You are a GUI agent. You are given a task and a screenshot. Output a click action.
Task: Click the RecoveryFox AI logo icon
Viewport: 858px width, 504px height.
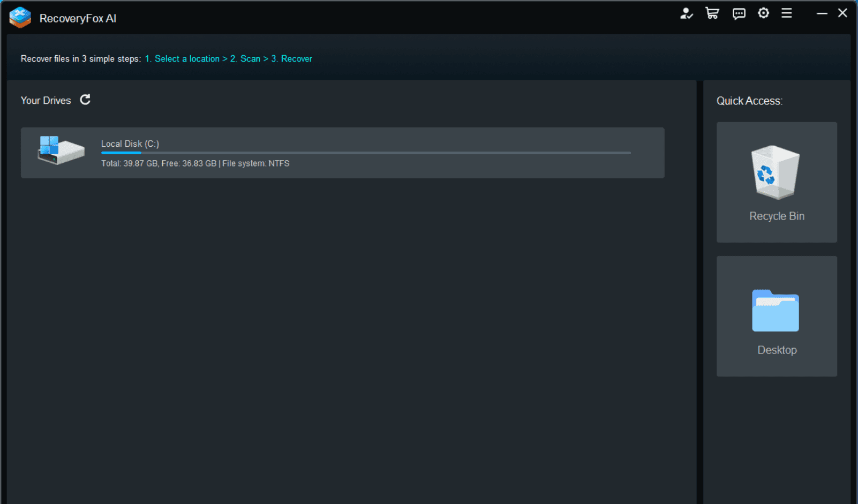click(x=20, y=18)
